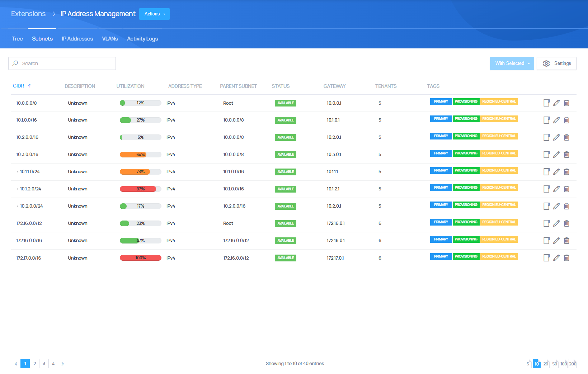Screen dimensions: 588x374
Task: Go to the Extensions breadcrumb link
Action: pos(28,14)
